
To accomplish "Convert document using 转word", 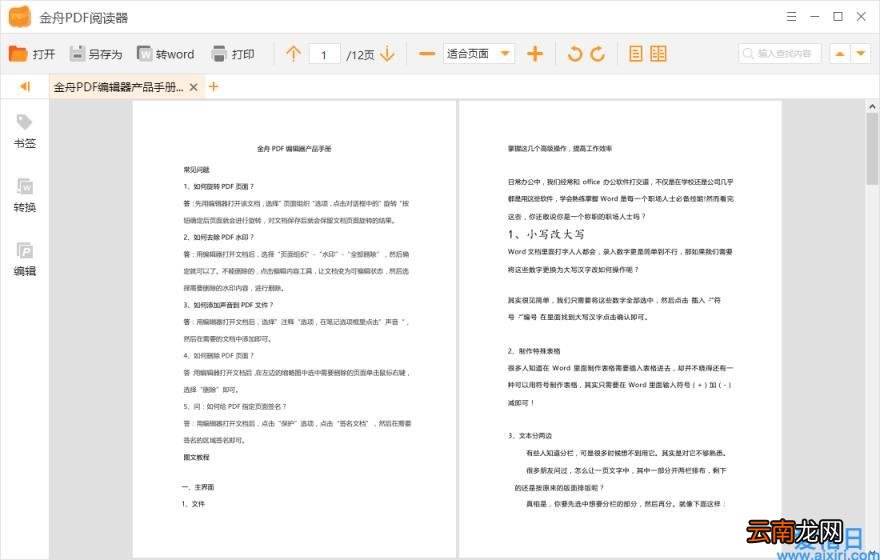I will click(166, 54).
